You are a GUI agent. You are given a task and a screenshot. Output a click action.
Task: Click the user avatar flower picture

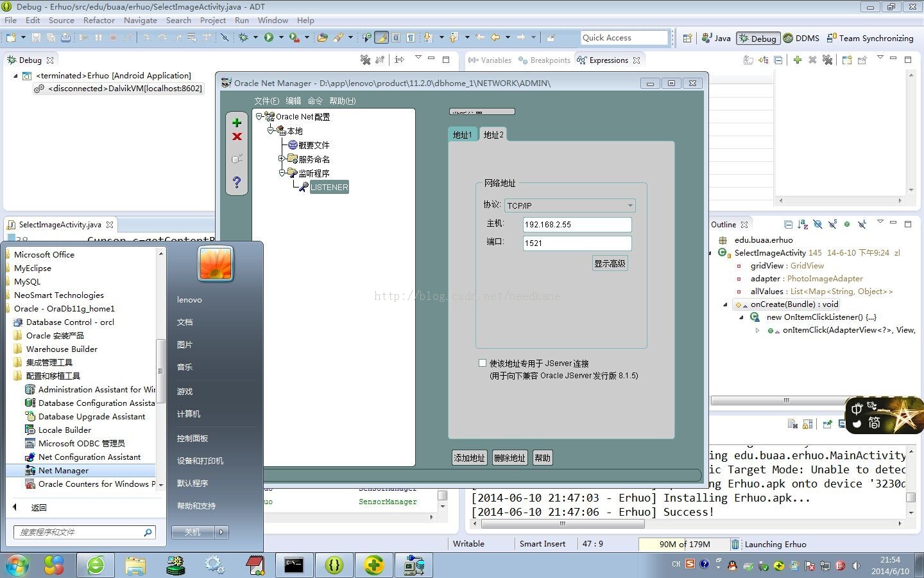click(x=216, y=264)
